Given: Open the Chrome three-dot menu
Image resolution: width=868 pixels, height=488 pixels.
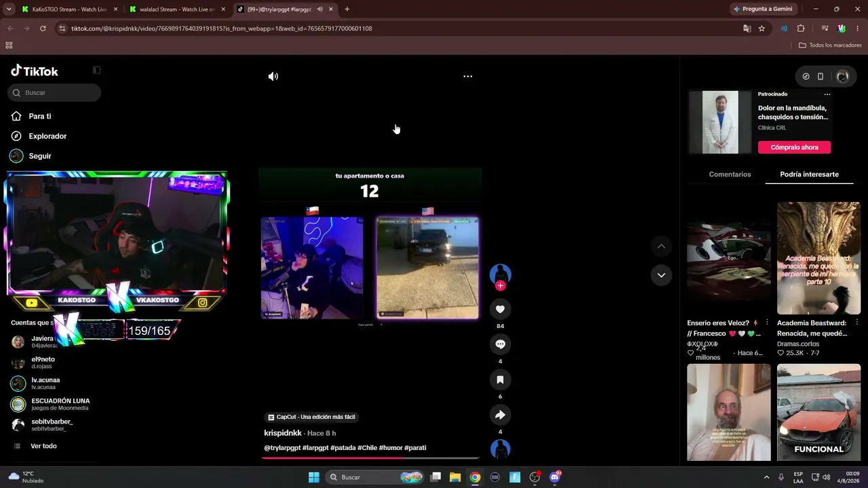Looking at the screenshot, I should point(858,28).
